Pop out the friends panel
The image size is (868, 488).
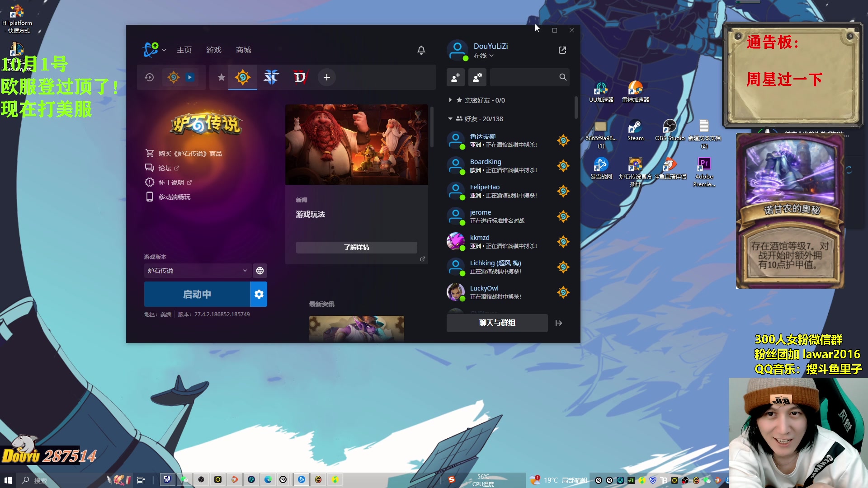(x=562, y=50)
